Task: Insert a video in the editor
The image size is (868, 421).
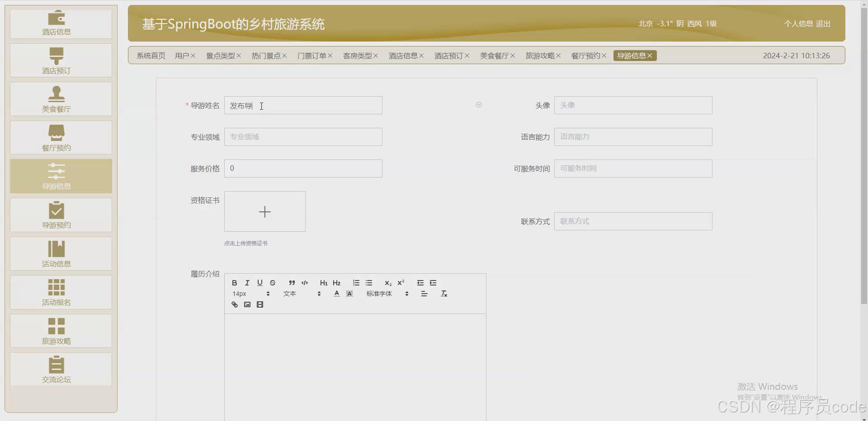Action: [x=259, y=304]
